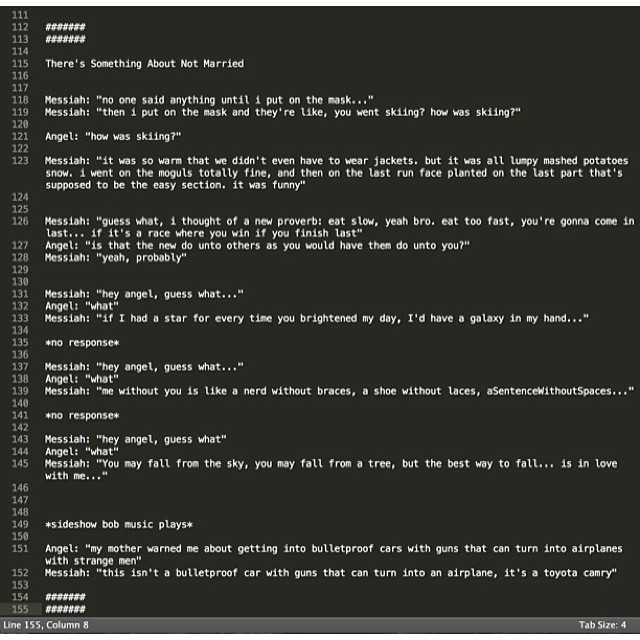Image resolution: width=640 pixels, height=640 pixels.
Task: Open the Tab Size: 4 indentation menu
Action: [x=602, y=625]
